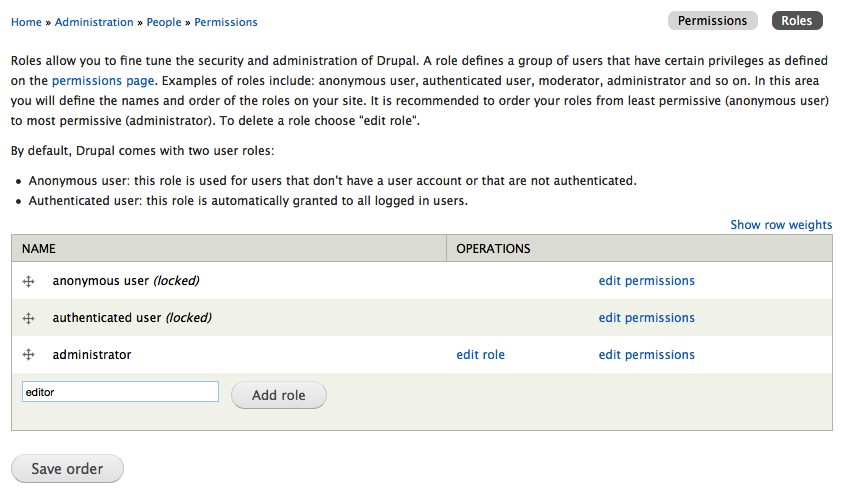Click the authenticated user drag handle
Viewport: 843px width, 492px height.
point(29,318)
